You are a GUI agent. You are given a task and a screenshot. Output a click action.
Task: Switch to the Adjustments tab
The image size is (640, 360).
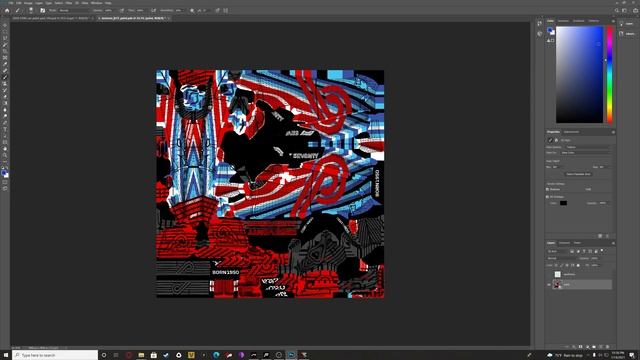pyautogui.click(x=571, y=132)
